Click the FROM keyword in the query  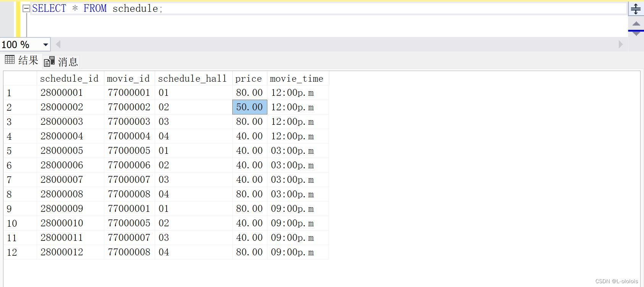pos(95,8)
